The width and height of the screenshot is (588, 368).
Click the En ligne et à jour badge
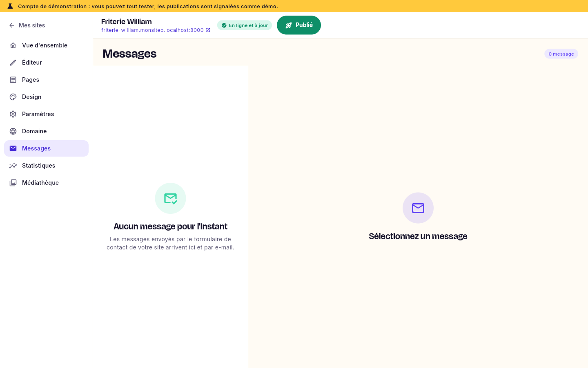click(x=245, y=25)
